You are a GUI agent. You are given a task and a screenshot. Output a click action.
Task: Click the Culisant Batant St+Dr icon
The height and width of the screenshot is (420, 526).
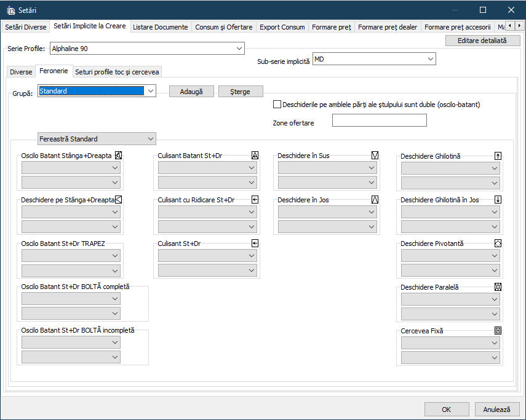click(255, 156)
